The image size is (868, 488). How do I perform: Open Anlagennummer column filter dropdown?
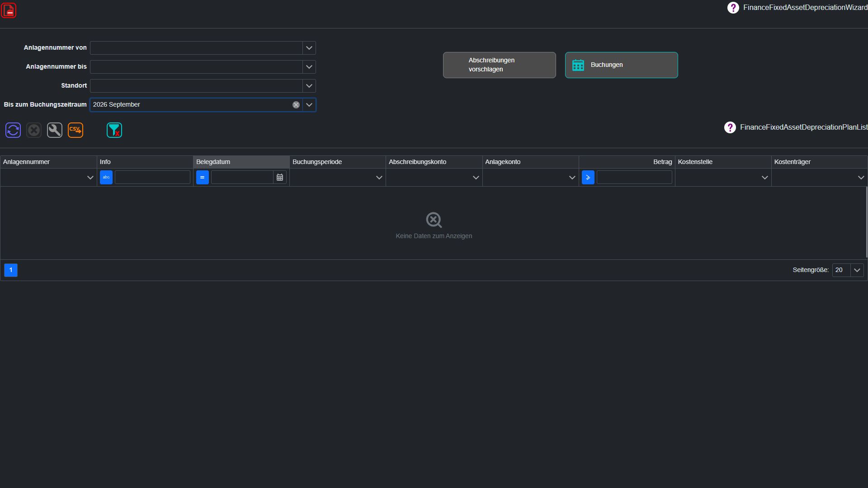(x=90, y=178)
